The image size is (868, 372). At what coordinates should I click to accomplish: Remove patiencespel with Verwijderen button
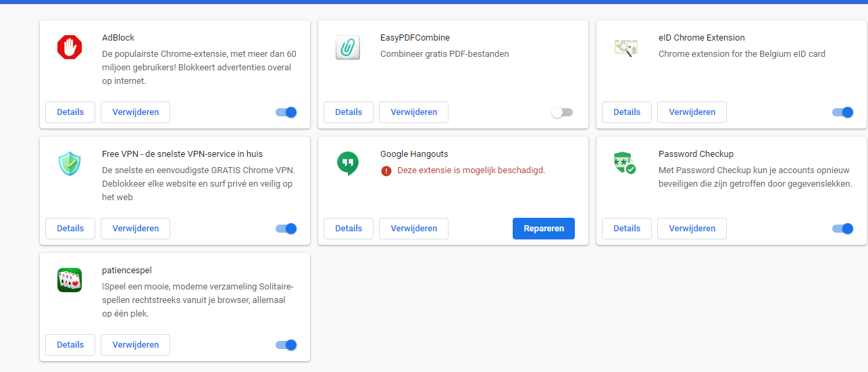tap(135, 345)
